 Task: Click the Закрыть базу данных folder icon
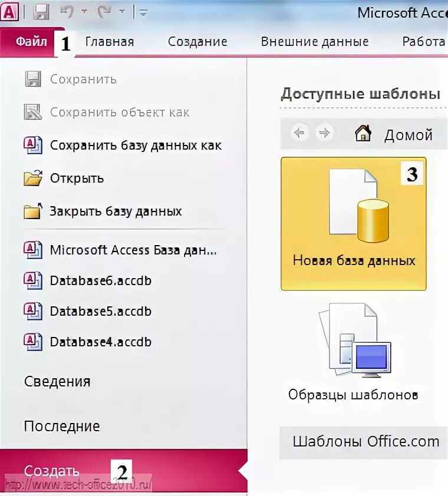coord(33,211)
